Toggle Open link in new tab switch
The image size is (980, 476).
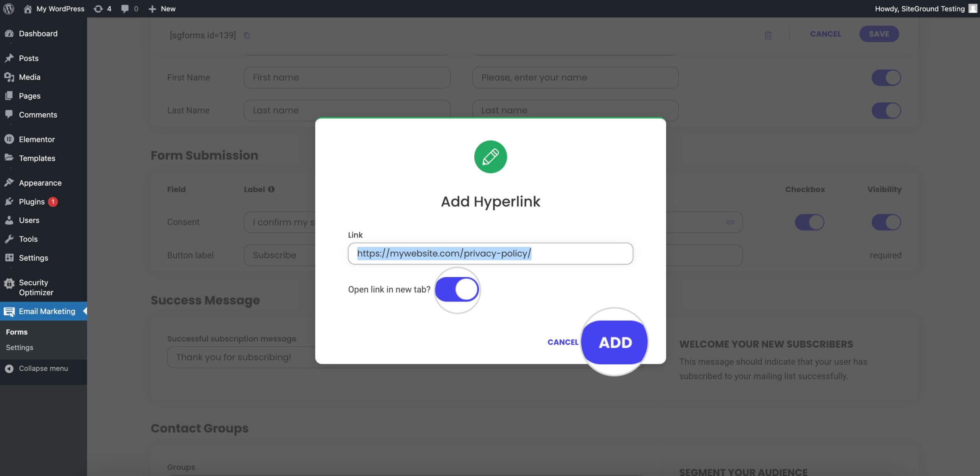[x=457, y=289]
